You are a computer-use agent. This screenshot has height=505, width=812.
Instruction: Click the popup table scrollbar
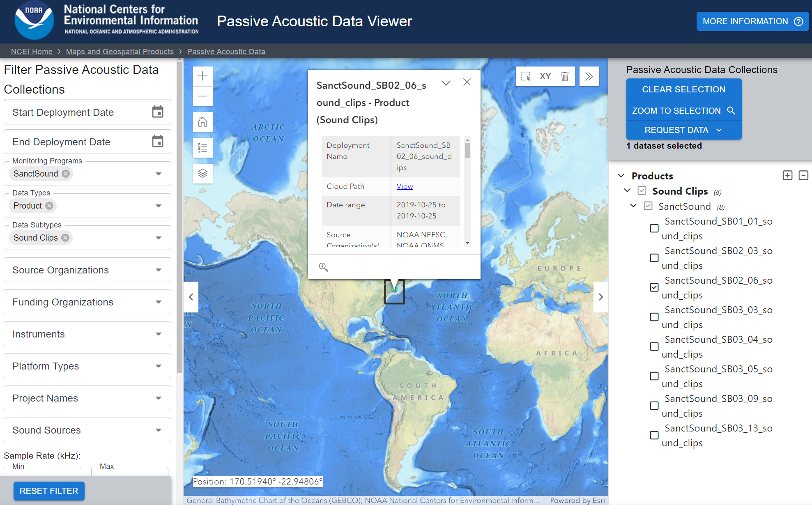click(467, 150)
